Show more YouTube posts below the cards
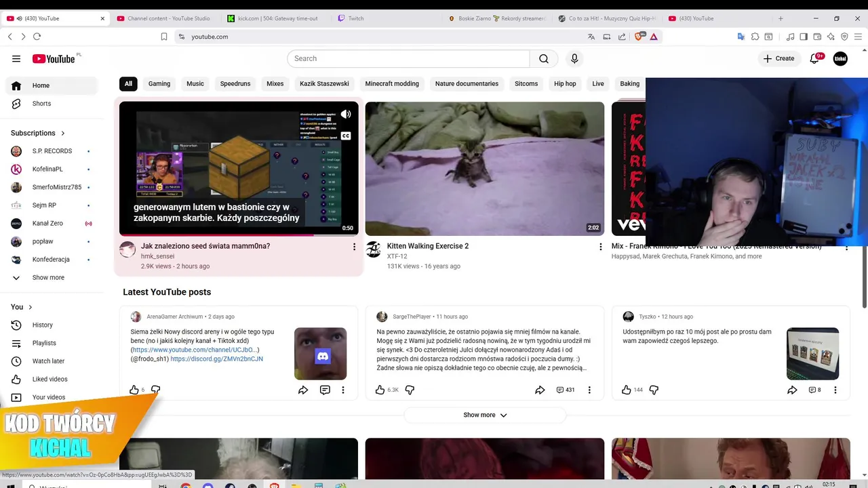 [485, 415]
